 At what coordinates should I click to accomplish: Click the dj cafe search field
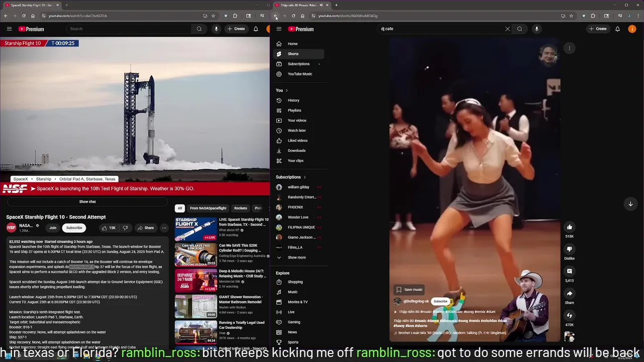pyautogui.click(x=441, y=29)
